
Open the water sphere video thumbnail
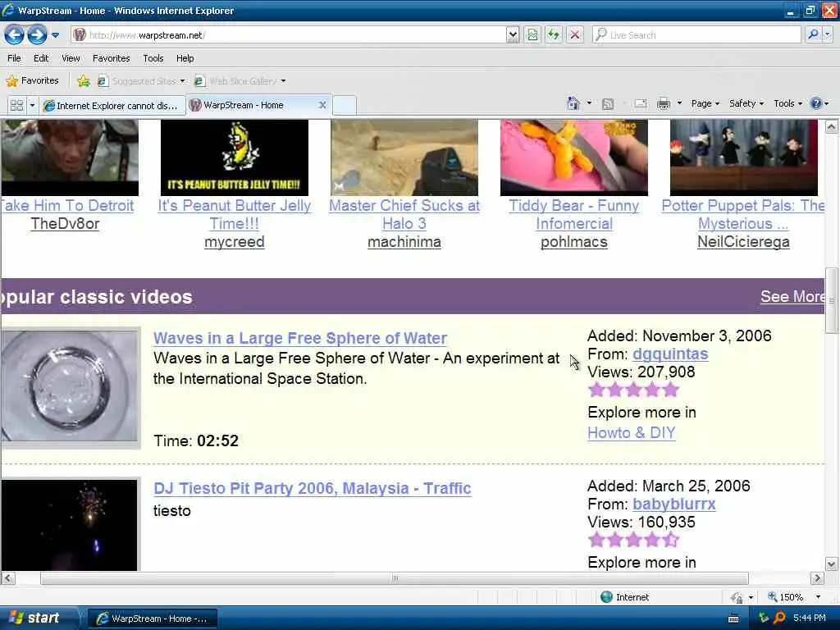(70, 387)
